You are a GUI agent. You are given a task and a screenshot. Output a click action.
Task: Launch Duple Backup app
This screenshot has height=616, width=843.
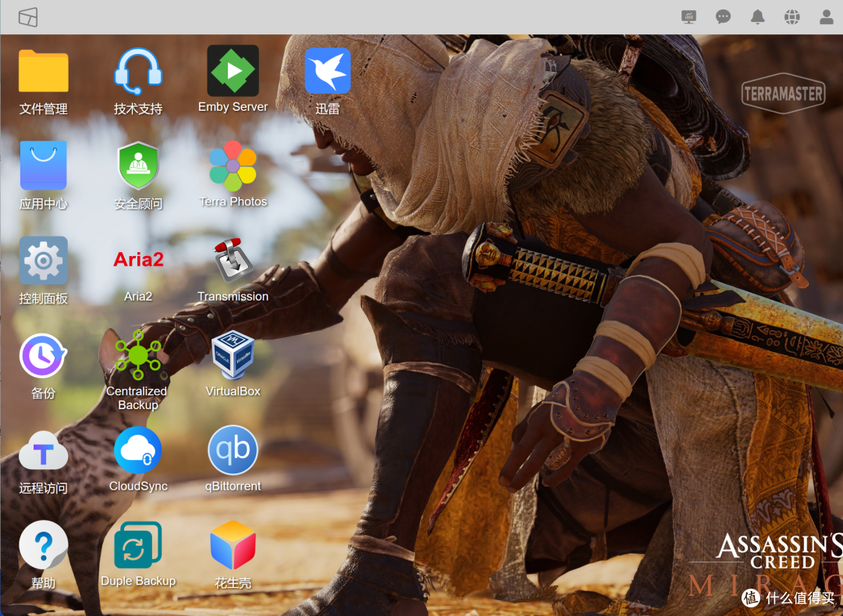138,545
